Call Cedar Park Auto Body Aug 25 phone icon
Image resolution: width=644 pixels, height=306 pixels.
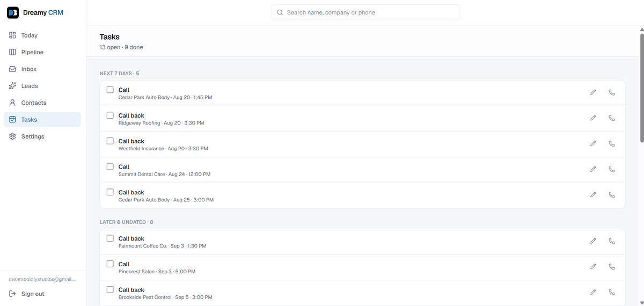(612, 195)
